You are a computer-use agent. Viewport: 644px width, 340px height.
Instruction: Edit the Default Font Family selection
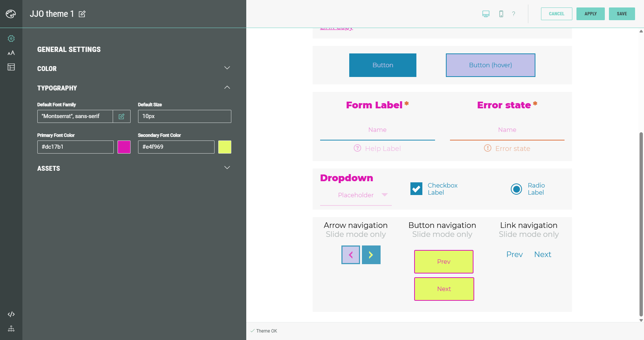pos(122,116)
